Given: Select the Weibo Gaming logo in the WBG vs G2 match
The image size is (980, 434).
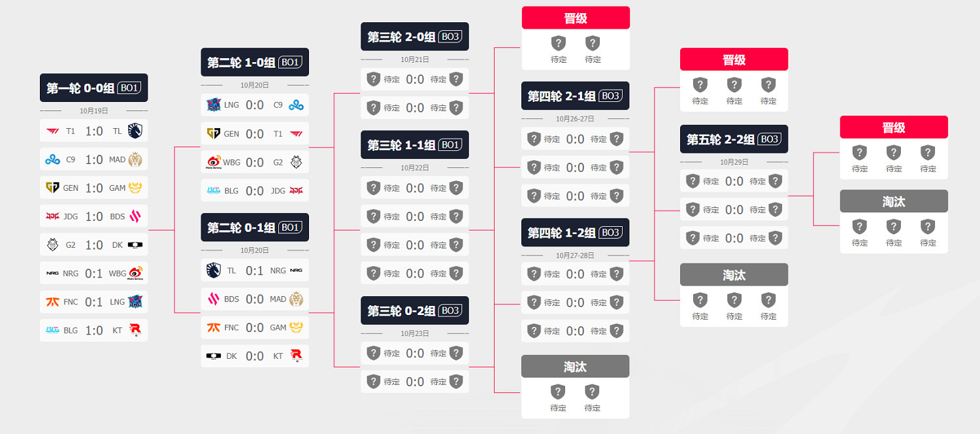Looking at the screenshot, I should (x=214, y=162).
